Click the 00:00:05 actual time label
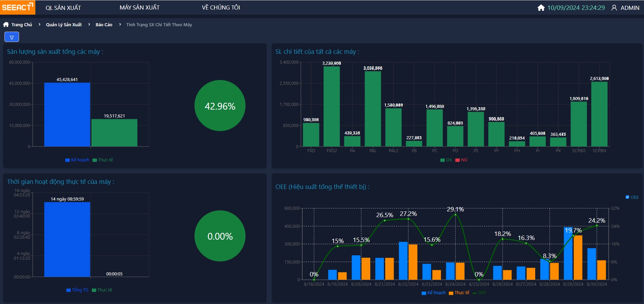 114,274
